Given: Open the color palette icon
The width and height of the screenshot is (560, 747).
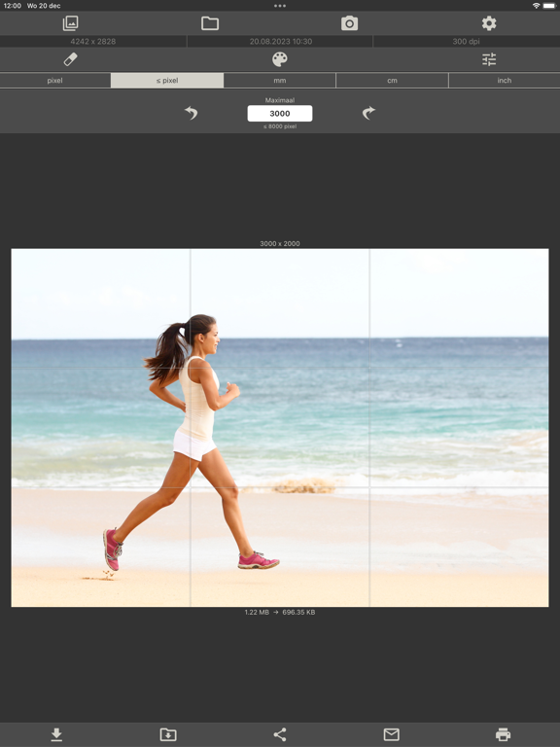Looking at the screenshot, I should point(280,59).
